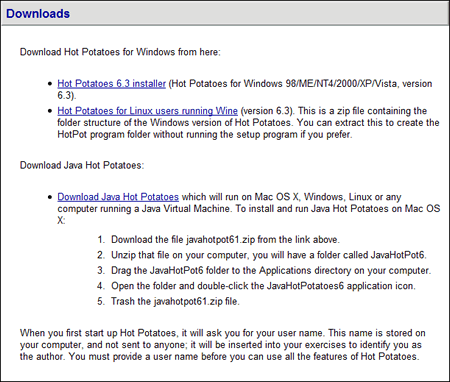Click the Download Java Hot Potatoes link
The image size is (450, 382).
point(118,197)
